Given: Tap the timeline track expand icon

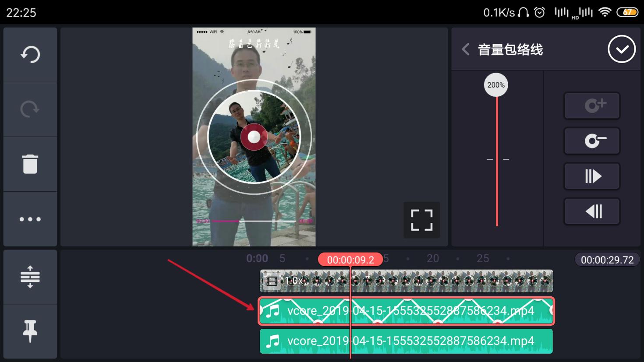Looking at the screenshot, I should (x=30, y=277).
